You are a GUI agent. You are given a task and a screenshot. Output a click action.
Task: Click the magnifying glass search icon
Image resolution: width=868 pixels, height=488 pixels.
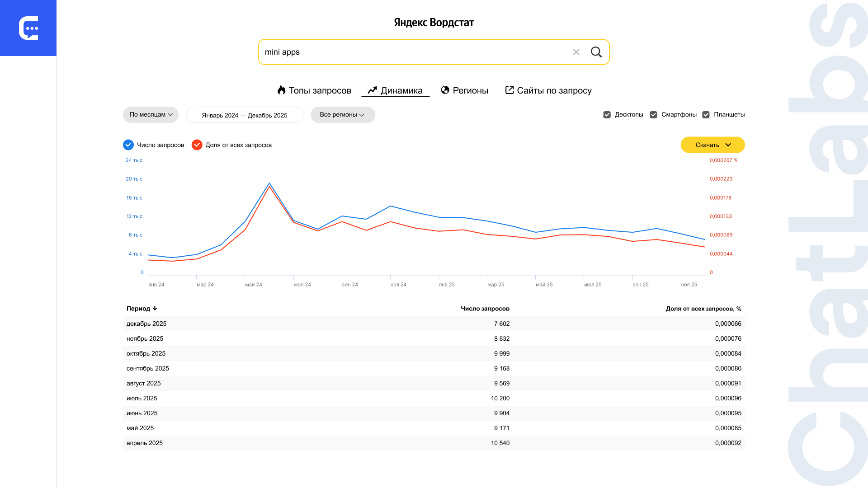(x=596, y=52)
